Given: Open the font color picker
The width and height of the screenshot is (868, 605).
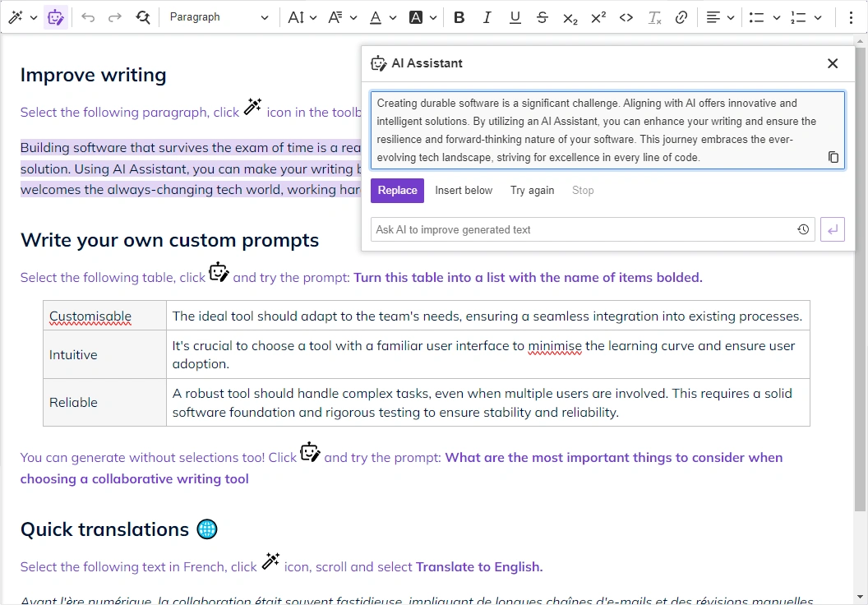Looking at the screenshot, I should tap(382, 17).
